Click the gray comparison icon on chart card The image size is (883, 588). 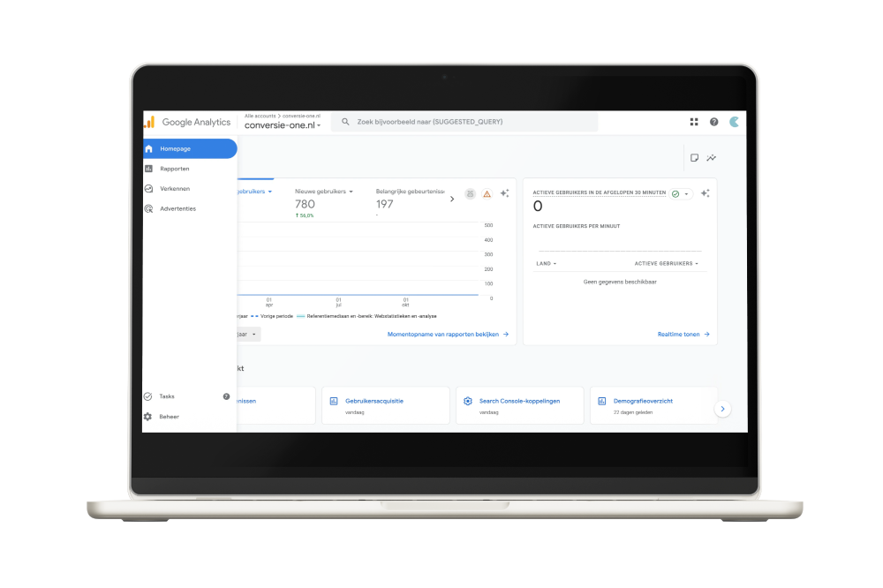coord(471,193)
